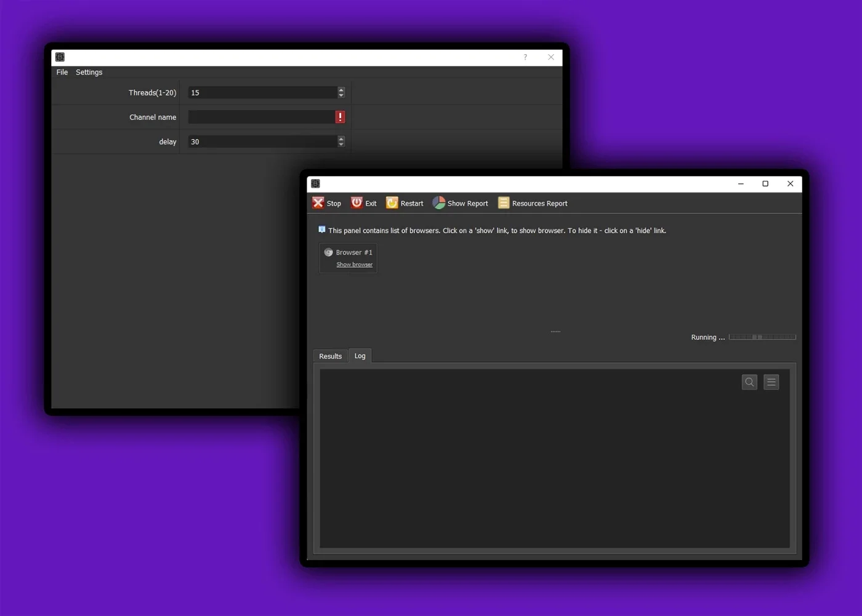Maximize the running window
This screenshot has height=616, width=862.
pos(765,183)
